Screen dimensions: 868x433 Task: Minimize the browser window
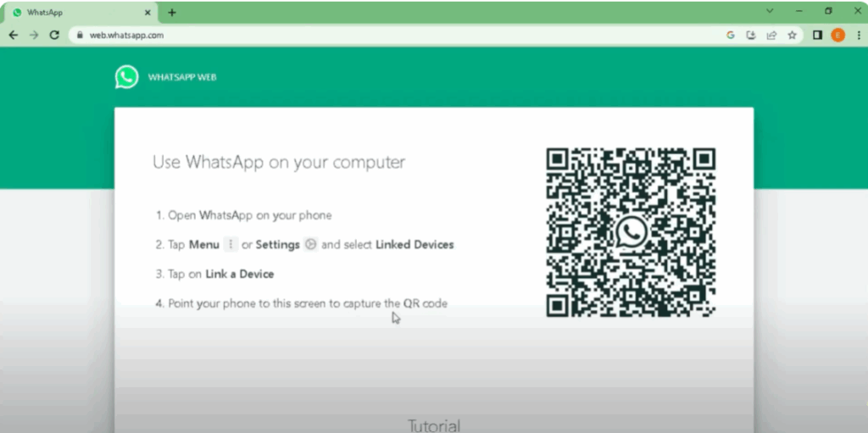click(798, 10)
